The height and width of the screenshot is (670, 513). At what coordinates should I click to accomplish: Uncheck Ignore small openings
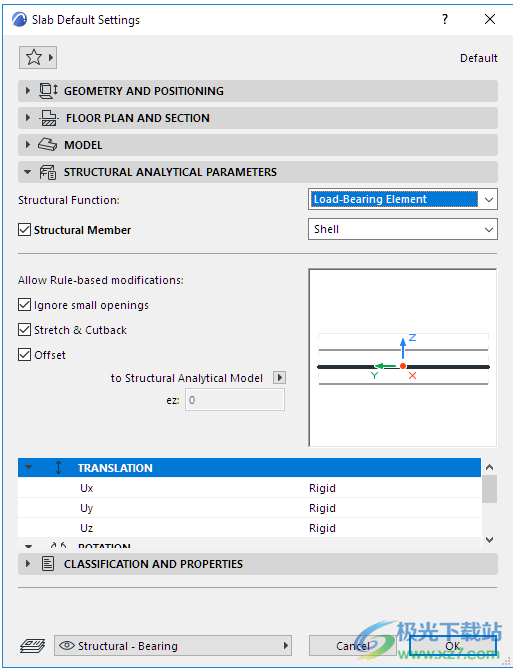(24, 305)
